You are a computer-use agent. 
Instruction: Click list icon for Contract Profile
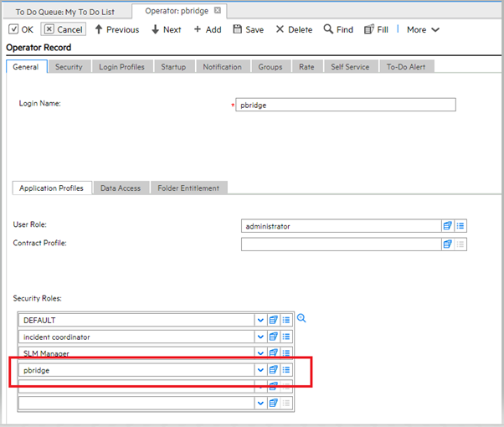point(460,244)
